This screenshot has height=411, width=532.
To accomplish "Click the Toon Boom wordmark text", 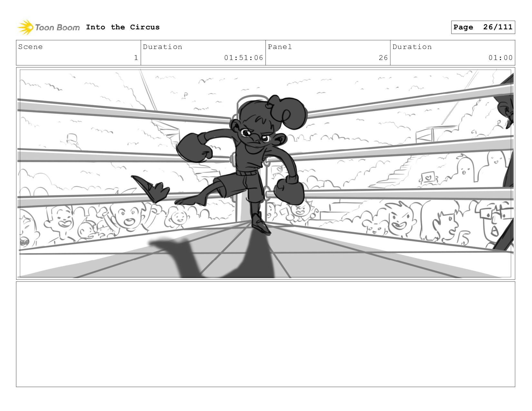I will pyautogui.click(x=57, y=27).
